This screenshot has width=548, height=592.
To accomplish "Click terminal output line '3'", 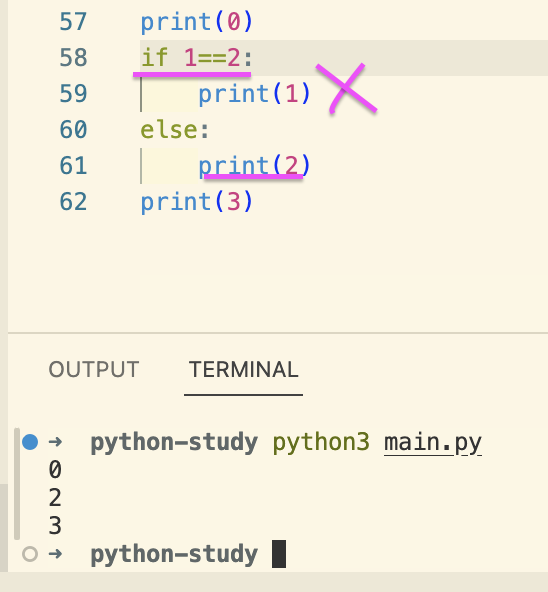I will pos(55,526).
